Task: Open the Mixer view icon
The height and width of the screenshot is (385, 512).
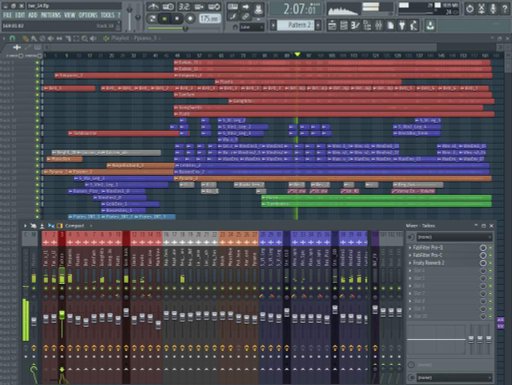Action: point(379,25)
